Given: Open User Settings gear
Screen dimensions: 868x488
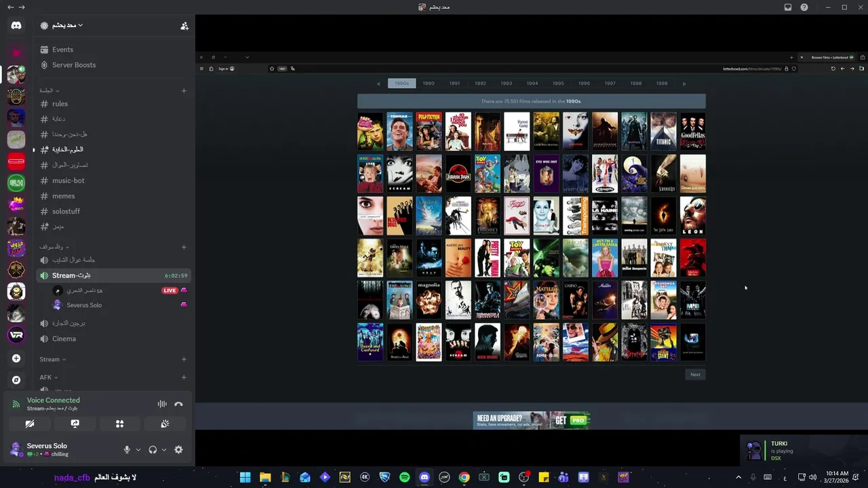Looking at the screenshot, I should pos(178,450).
